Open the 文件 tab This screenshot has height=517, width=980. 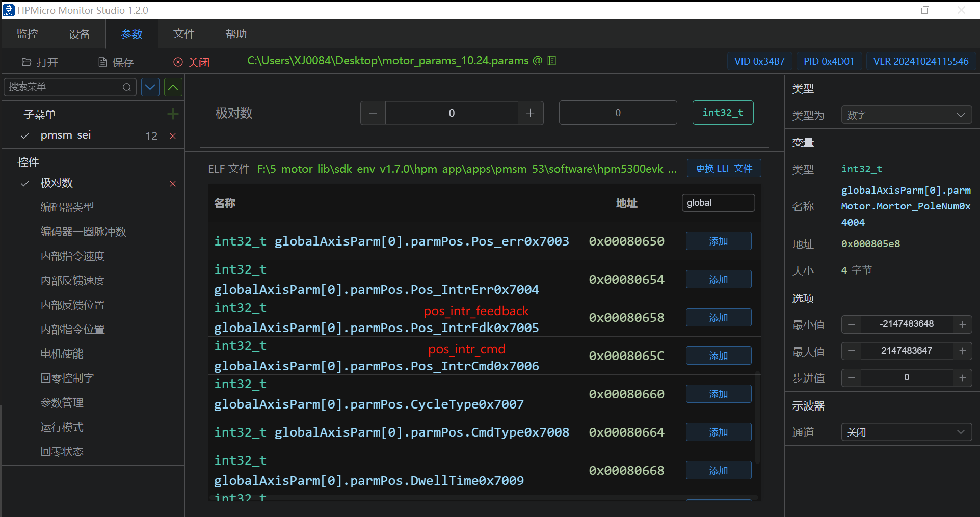[x=184, y=34]
